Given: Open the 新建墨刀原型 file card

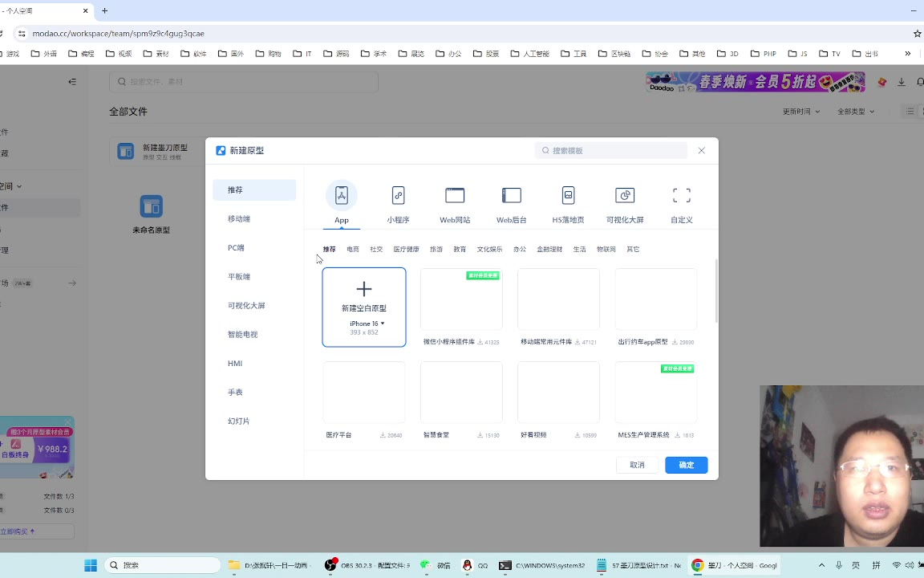Looking at the screenshot, I should [x=156, y=152].
